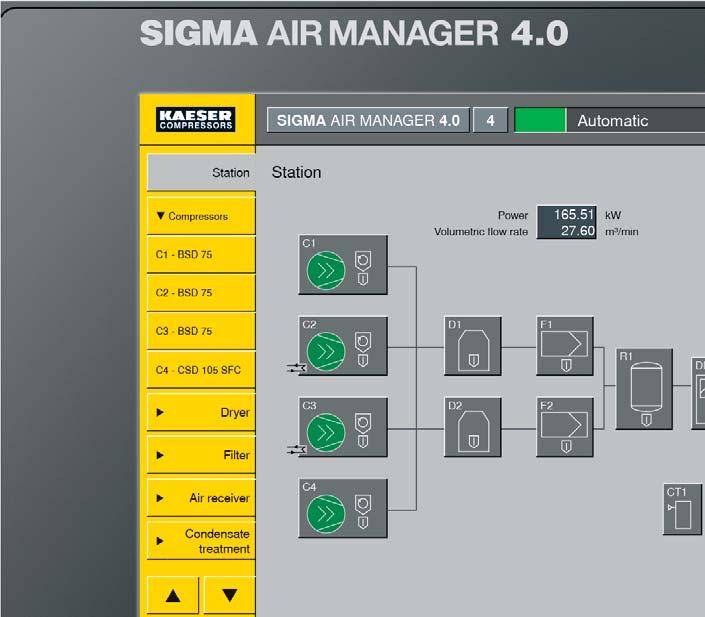Click the F1 filter drain icon

[566, 365]
